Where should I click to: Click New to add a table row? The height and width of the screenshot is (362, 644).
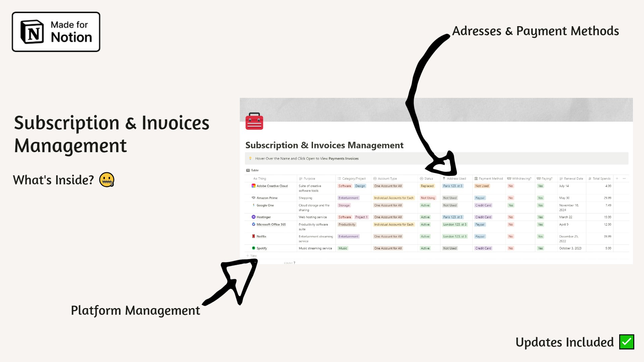click(x=252, y=256)
